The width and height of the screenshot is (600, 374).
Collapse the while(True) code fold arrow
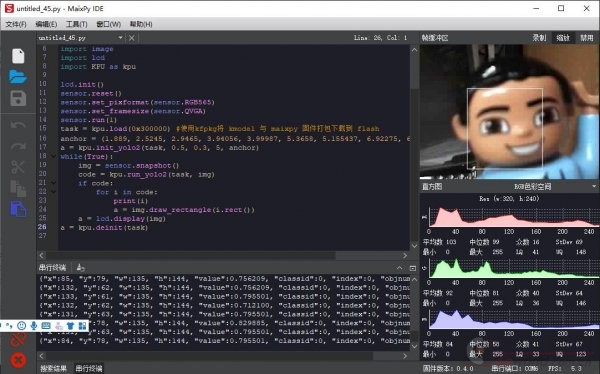tap(53, 157)
